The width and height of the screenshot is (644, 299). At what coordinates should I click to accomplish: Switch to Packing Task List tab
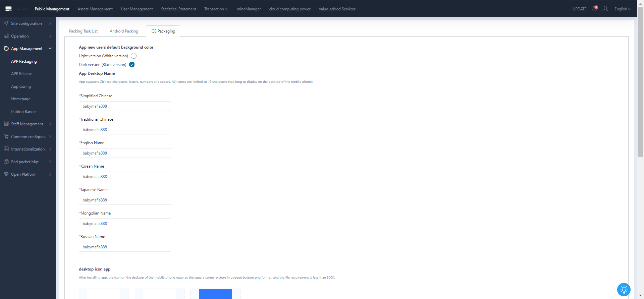click(83, 31)
